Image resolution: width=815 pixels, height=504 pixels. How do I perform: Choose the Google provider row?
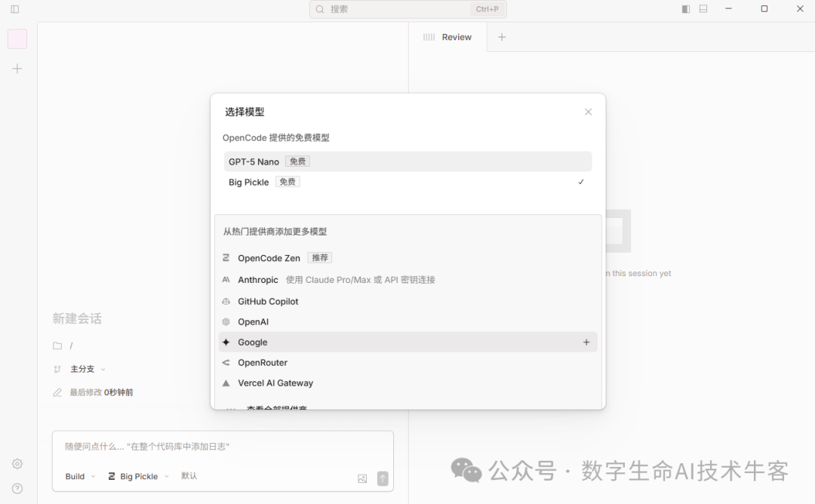408,342
